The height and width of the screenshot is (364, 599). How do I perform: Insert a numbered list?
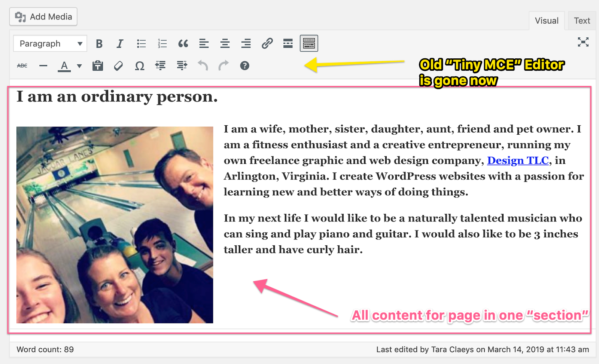tap(162, 44)
